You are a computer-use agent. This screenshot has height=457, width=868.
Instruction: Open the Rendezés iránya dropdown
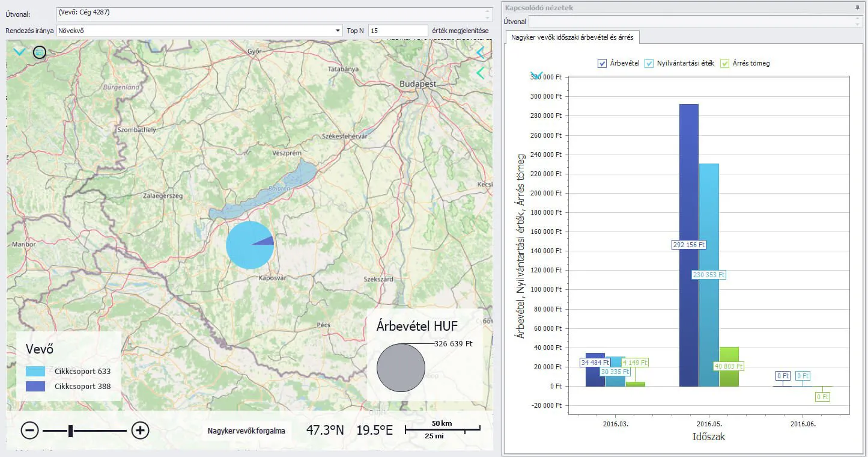(x=338, y=31)
